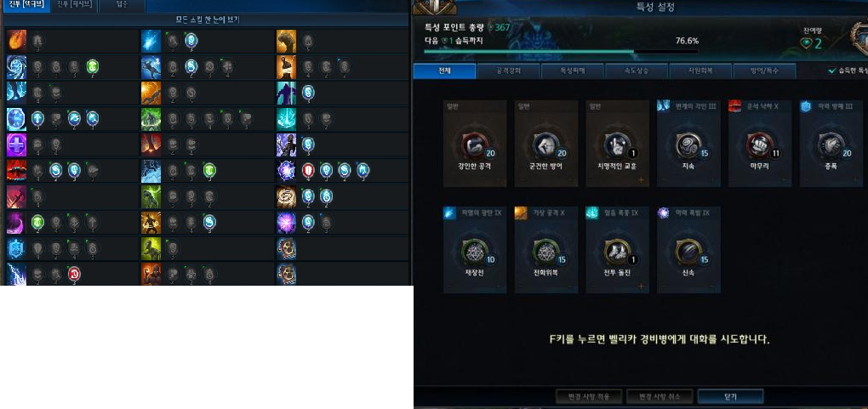The image size is (868, 409).
Task: Click the red glyph in lightning skill row
Action: tap(74, 274)
